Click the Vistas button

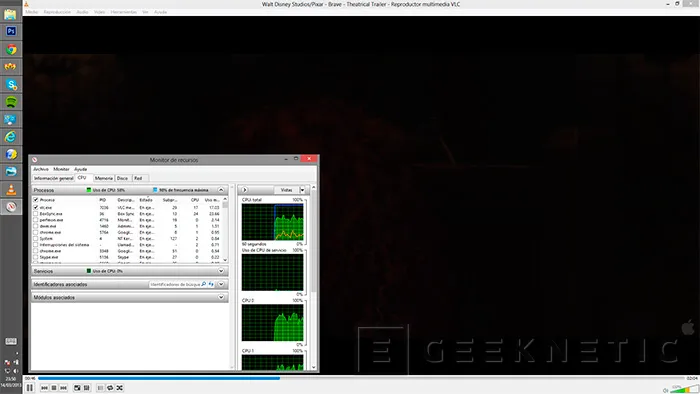point(287,190)
